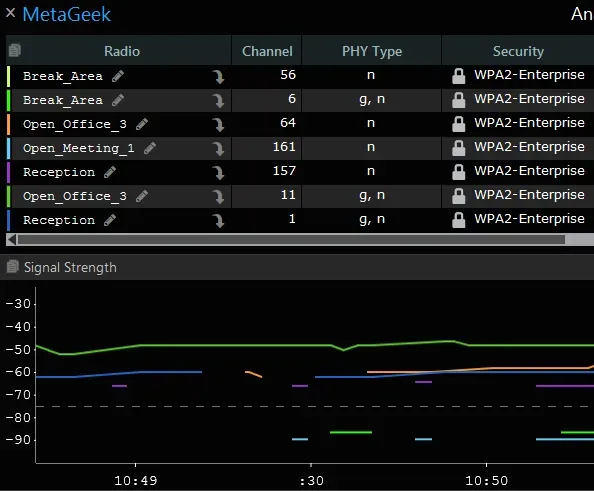Click the lock icon in the channel 11 row

tap(458, 196)
